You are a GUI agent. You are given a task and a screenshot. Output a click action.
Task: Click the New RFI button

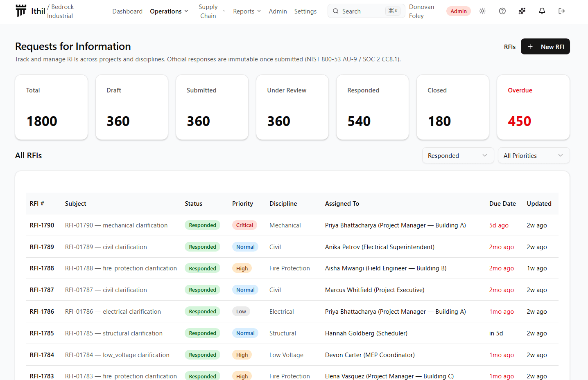pyautogui.click(x=545, y=47)
